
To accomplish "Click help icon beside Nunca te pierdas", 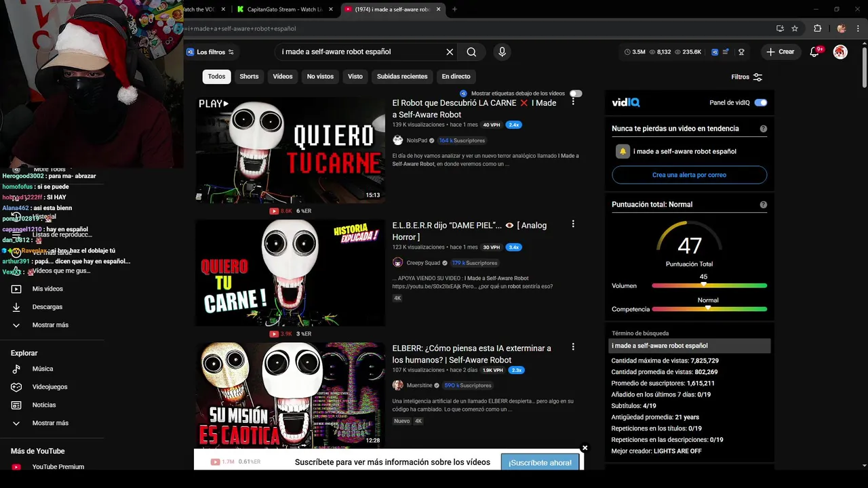I will coord(764,129).
